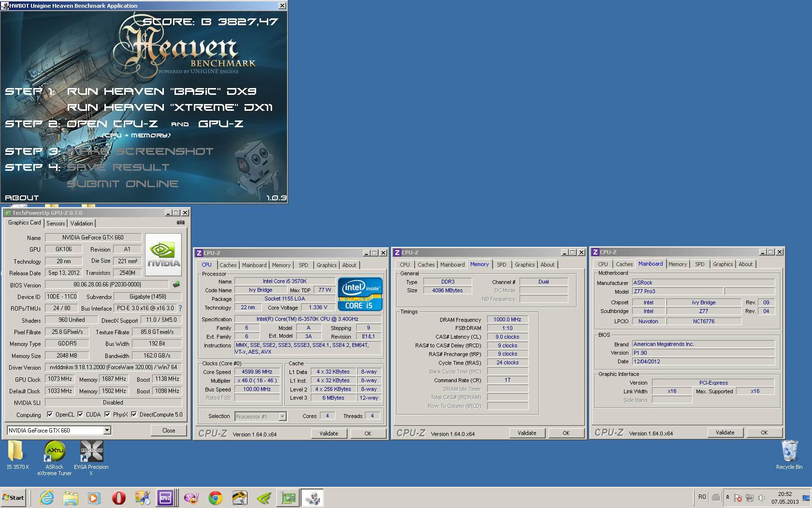Screen dimensions: 812x508
Task: Click Open CPU-Z in Heaven app
Action: (x=112, y=124)
